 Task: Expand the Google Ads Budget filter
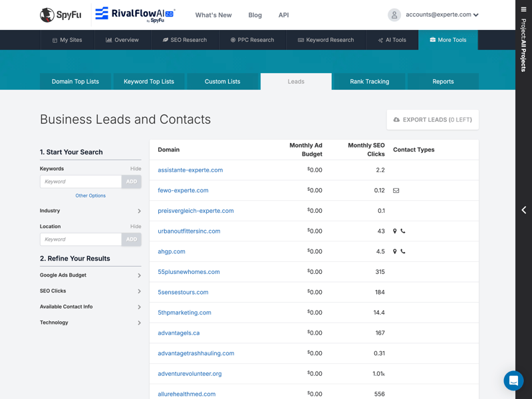139,275
